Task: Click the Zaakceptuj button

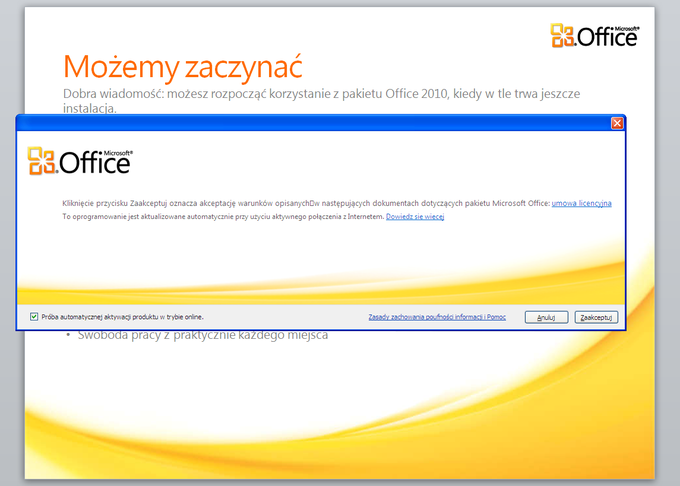Action: click(x=596, y=317)
